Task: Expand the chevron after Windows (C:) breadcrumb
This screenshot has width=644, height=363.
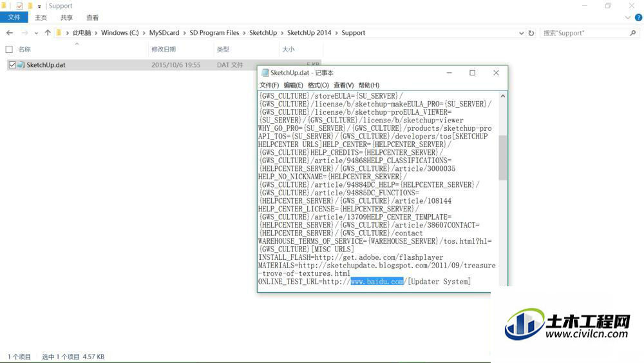Action: pos(144,33)
